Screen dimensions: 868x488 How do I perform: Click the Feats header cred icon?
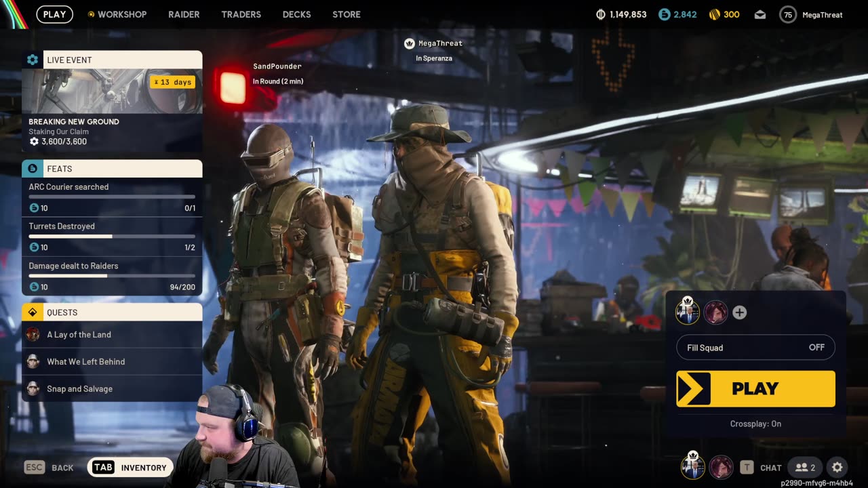coord(32,169)
